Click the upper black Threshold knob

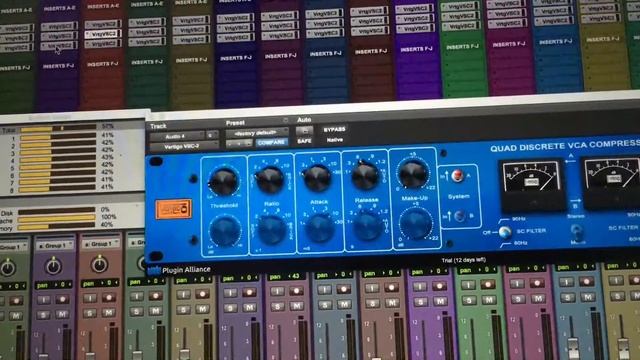[x=223, y=182]
